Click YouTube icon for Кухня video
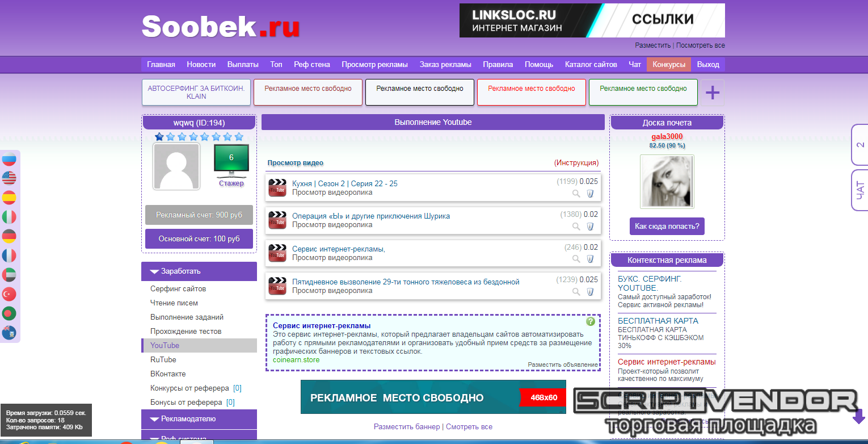Screen dimensions: 868x444 (x=277, y=187)
